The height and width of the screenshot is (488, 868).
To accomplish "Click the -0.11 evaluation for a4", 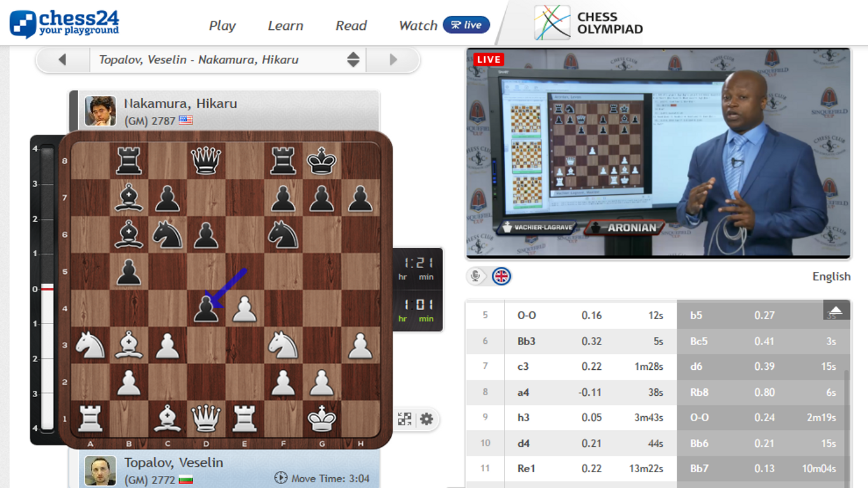I will click(x=590, y=393).
